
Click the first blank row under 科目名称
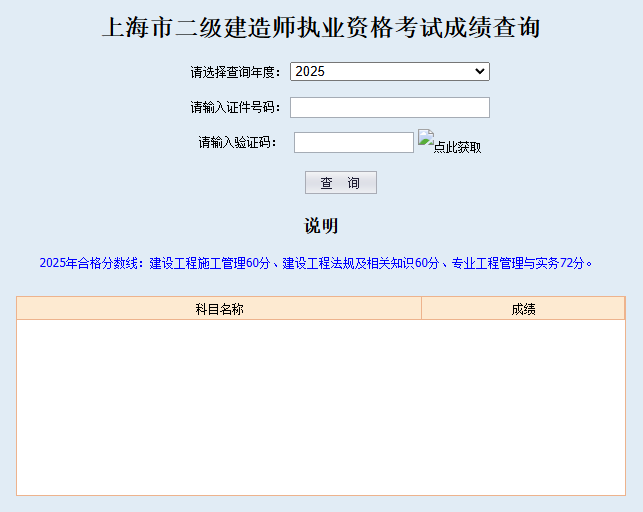tap(219, 332)
